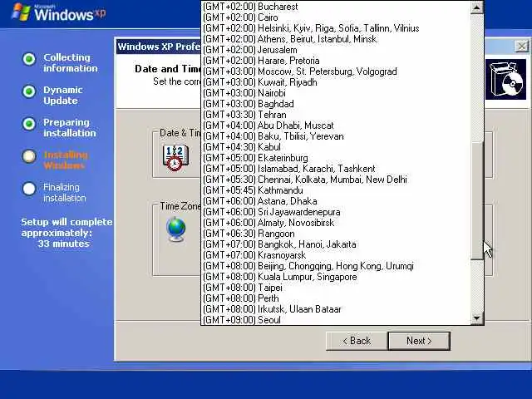Image resolution: width=532 pixels, height=399 pixels.
Task: Close the Windows XP Professional Setup dialog
Action: coord(521,47)
